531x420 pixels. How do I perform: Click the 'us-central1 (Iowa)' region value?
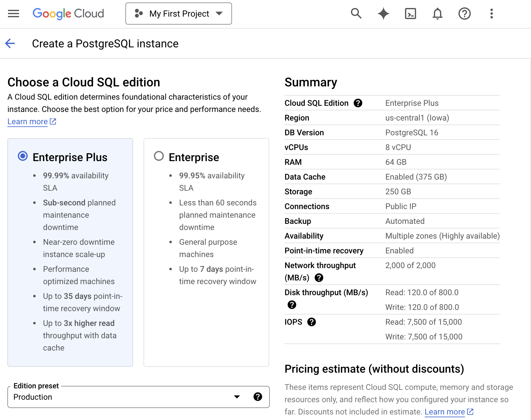coord(417,118)
